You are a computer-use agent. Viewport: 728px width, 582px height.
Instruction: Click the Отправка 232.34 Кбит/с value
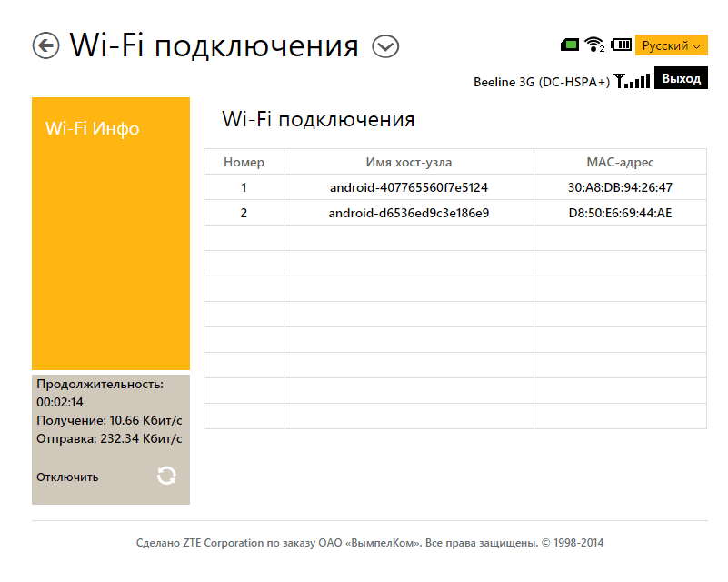click(109, 438)
